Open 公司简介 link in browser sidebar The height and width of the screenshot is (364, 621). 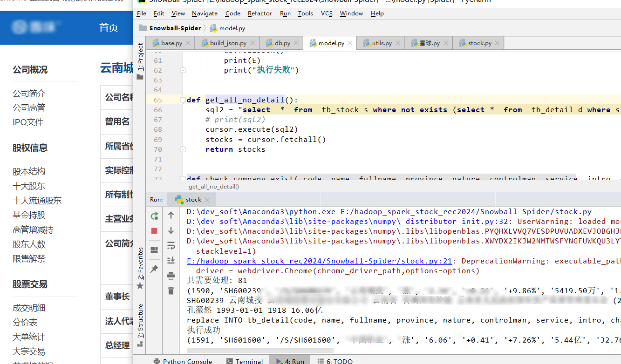click(x=29, y=94)
